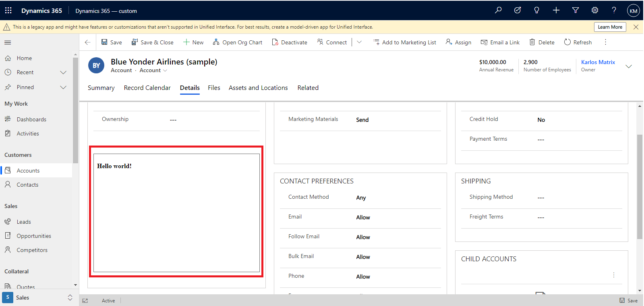Go back with the arrow icon
The image size is (644, 306).
(x=87, y=42)
